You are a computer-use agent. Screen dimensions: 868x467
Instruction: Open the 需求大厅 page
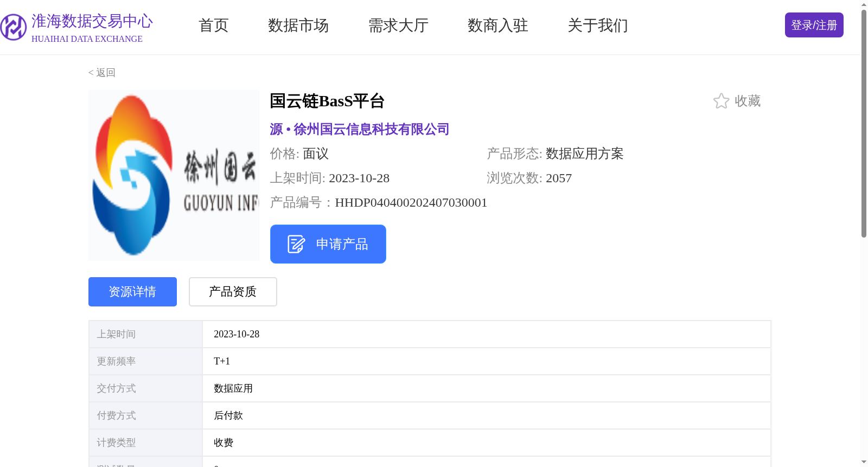(x=398, y=25)
